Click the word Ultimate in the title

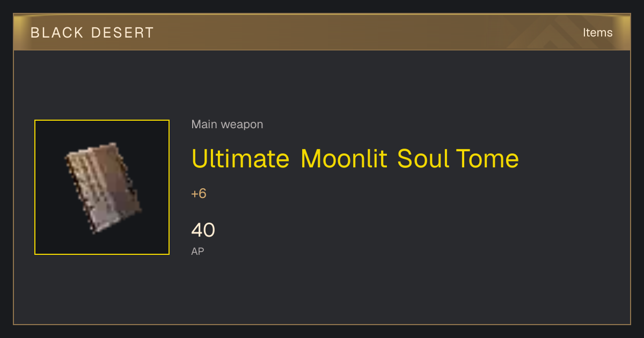241,159
